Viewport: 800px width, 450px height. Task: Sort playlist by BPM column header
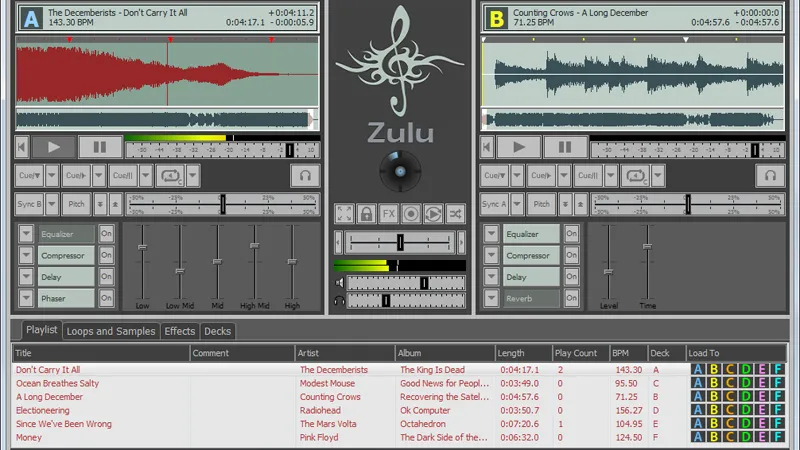pyautogui.click(x=628, y=353)
